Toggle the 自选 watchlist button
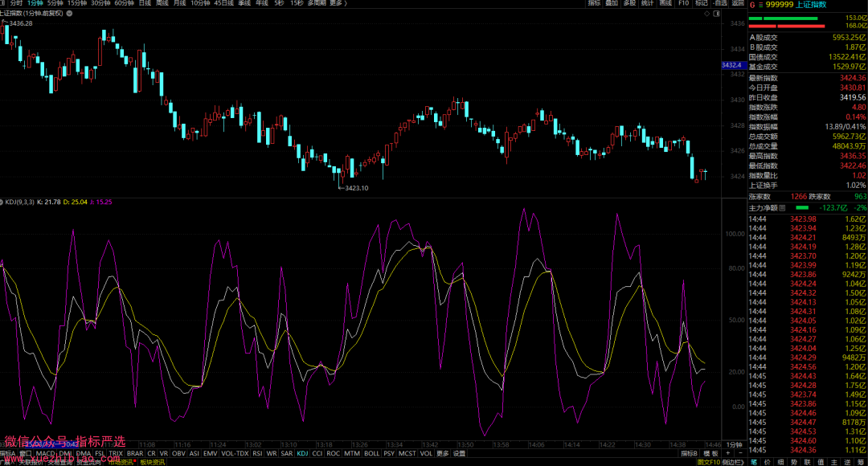 point(719,2)
